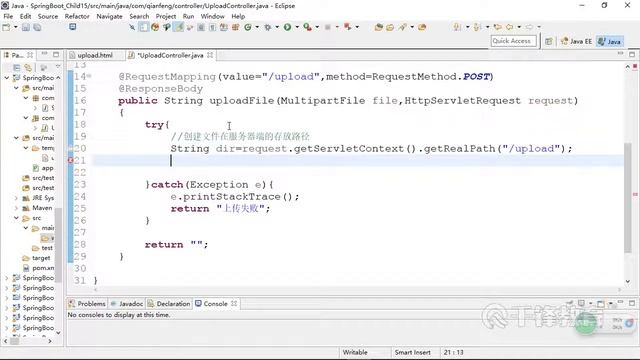Open the Declaration view tab
640x360 pixels.
coord(169,304)
